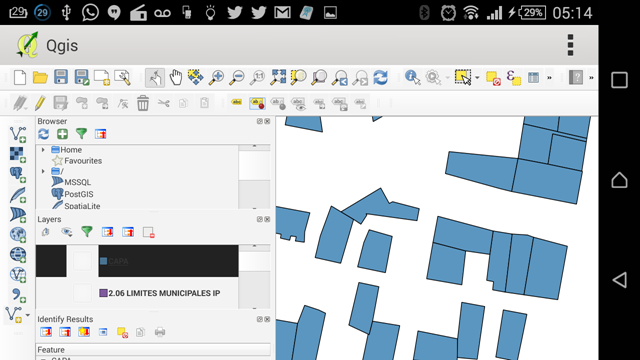The image size is (640, 360).
Task: Remove the selected layer in the Layers panel
Action: (149, 232)
